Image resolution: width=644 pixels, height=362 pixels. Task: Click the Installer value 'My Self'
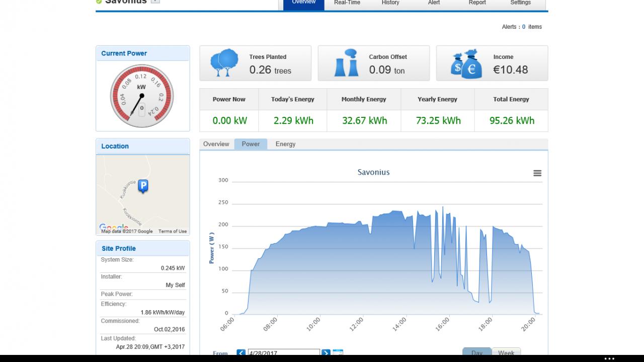coord(175,285)
